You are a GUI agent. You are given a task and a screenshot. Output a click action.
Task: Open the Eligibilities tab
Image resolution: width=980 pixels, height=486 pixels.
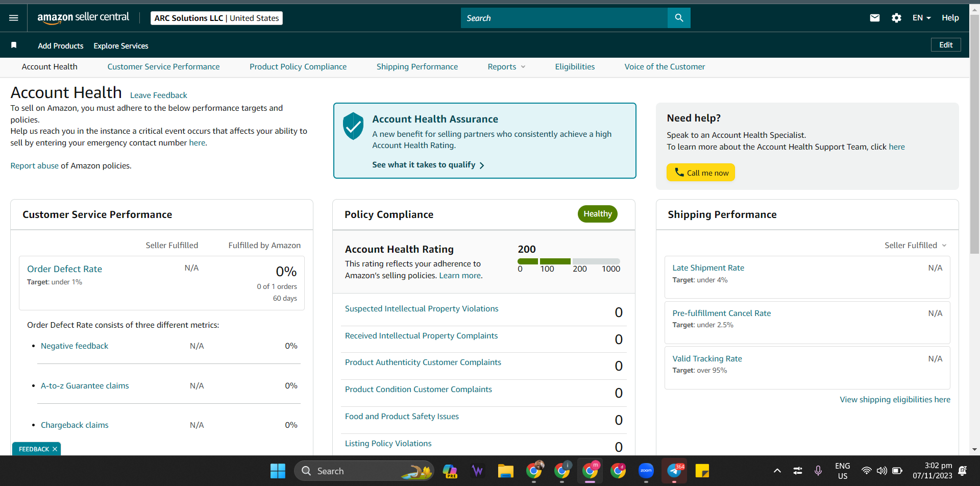click(575, 67)
